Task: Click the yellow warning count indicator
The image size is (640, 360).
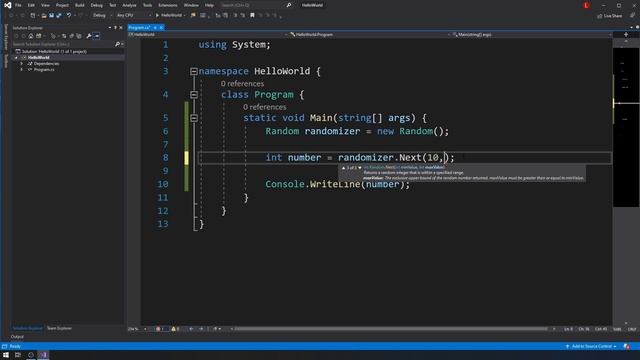Action: [176, 329]
